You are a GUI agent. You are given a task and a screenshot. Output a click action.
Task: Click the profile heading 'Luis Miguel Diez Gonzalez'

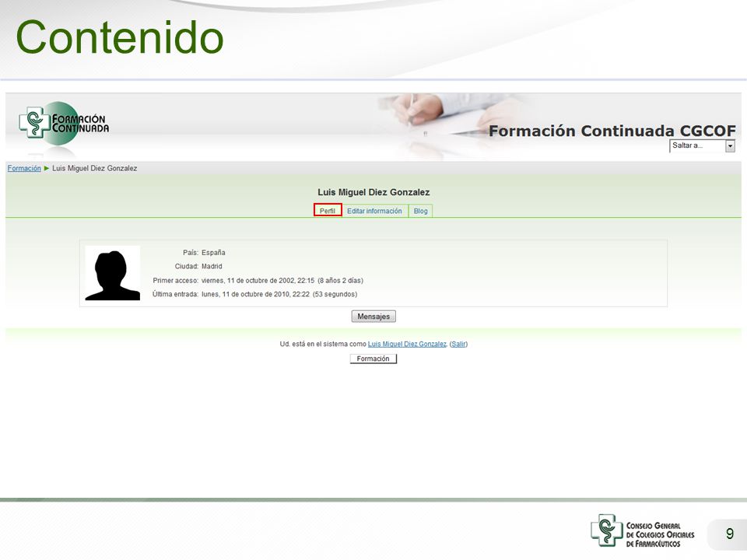(x=373, y=192)
